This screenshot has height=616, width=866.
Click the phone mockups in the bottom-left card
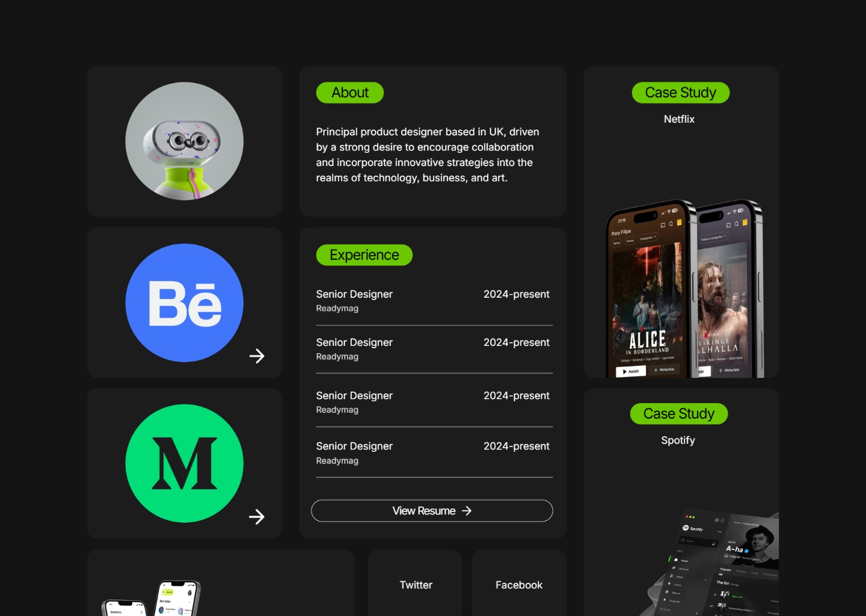151,598
